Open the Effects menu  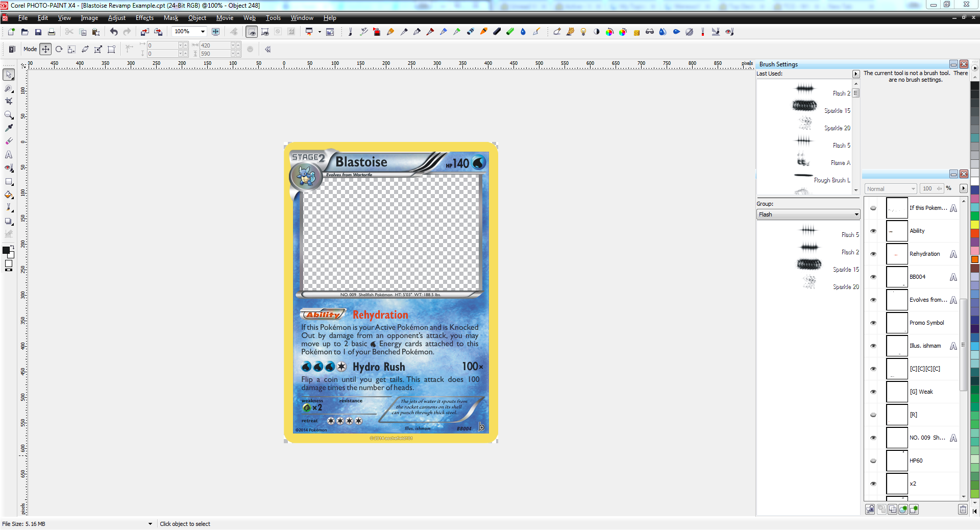coord(144,18)
